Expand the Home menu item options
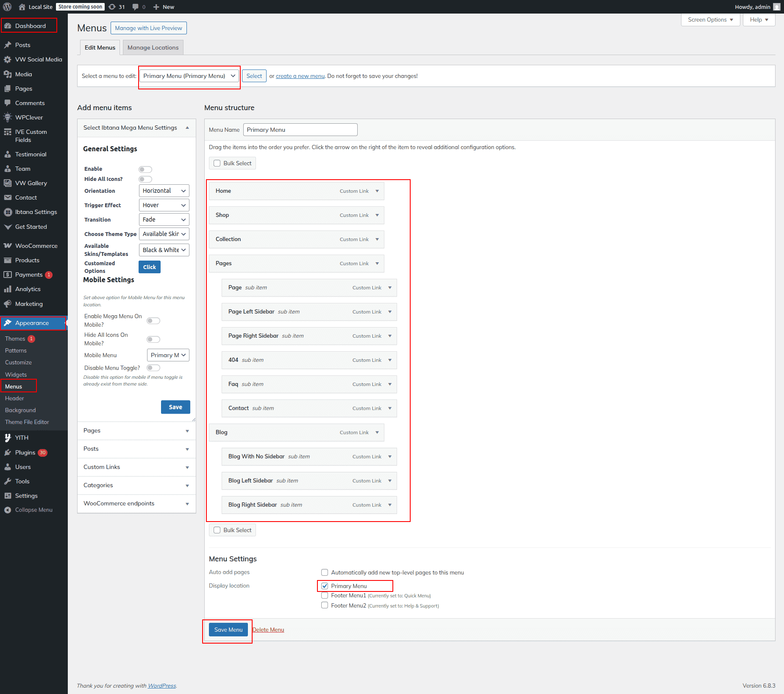784x694 pixels. (377, 191)
